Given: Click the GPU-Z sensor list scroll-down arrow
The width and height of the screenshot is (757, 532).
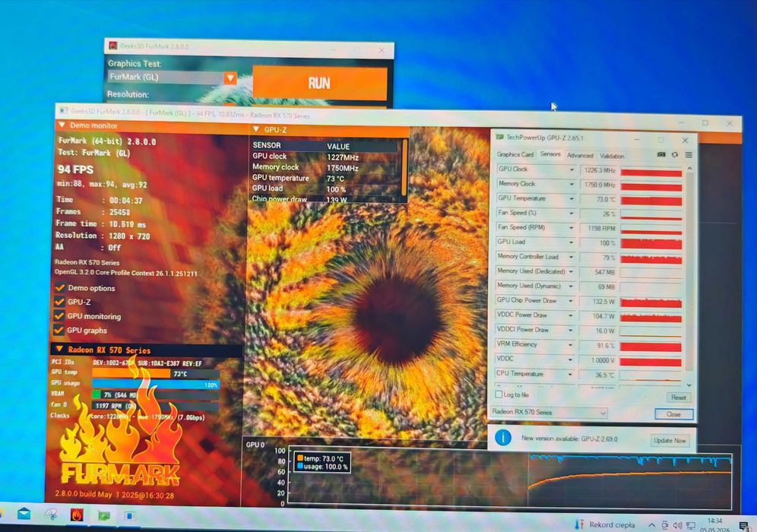Looking at the screenshot, I should coord(689,385).
